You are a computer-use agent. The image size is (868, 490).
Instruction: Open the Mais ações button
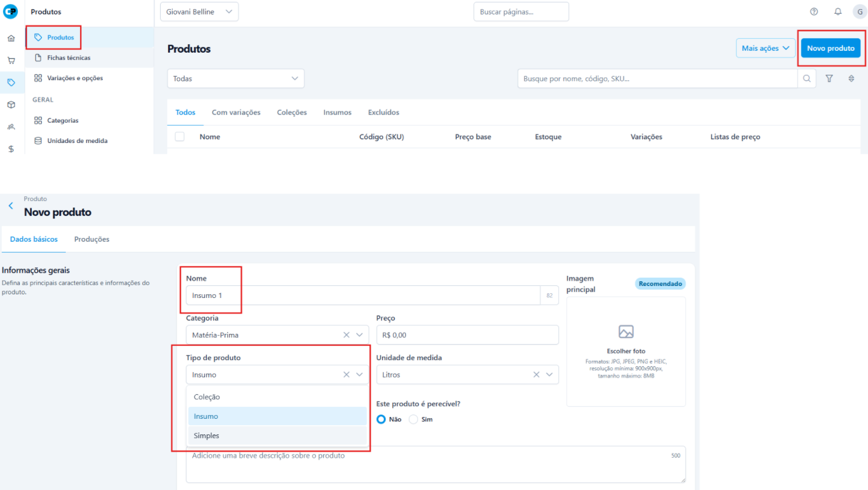(x=765, y=48)
